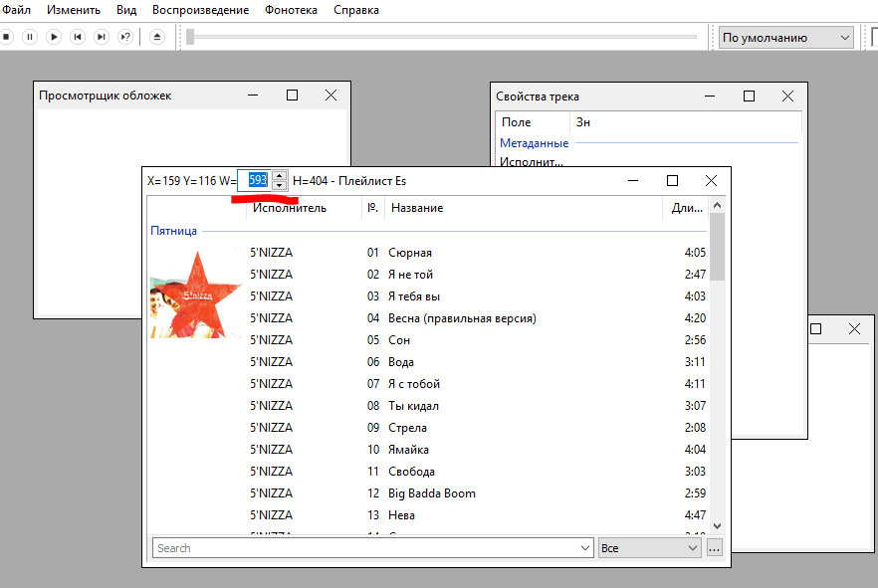Open the 'По умолчанию' playback order dropdown
Image resolution: width=878 pixels, height=588 pixels.
point(786,38)
